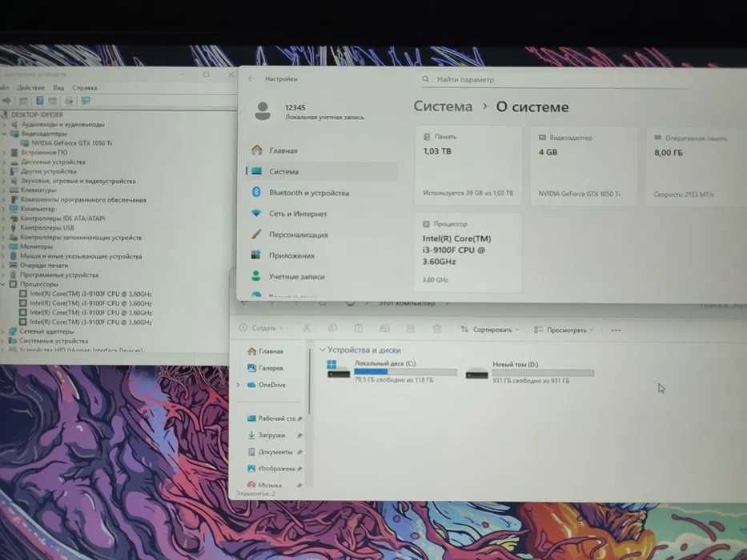
Task: Select Системные устройства in device tree
Action: tap(54, 341)
